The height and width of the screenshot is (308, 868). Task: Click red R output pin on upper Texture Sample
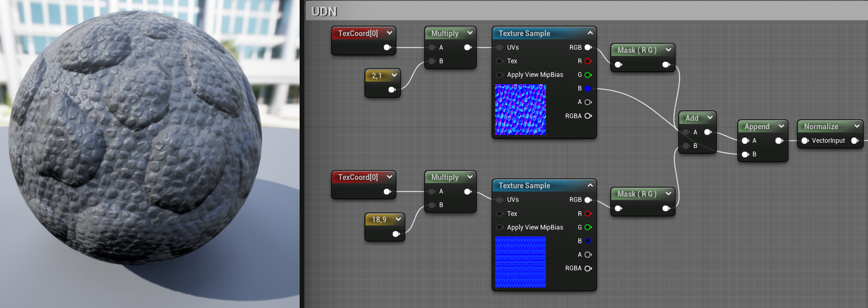click(x=588, y=61)
